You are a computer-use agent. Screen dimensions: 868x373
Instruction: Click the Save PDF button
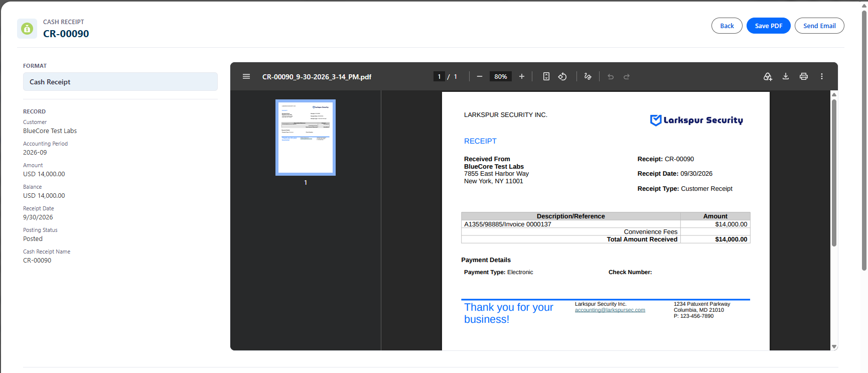point(769,26)
